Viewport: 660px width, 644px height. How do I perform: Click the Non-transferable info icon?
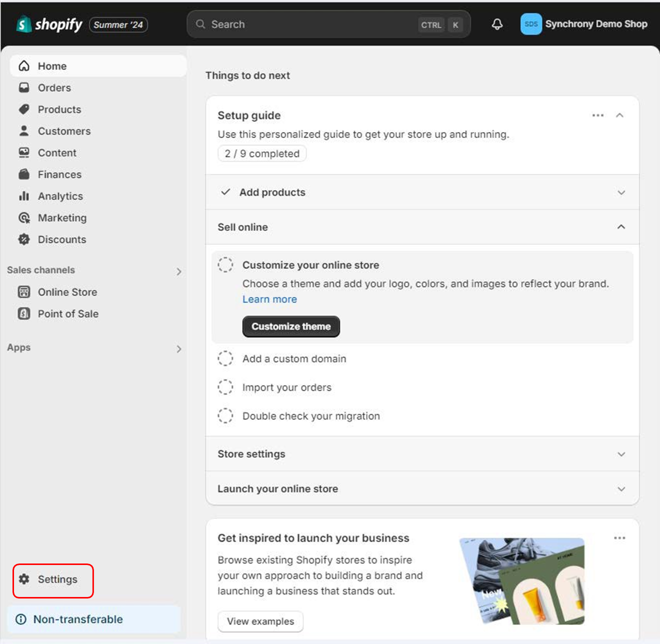point(21,619)
